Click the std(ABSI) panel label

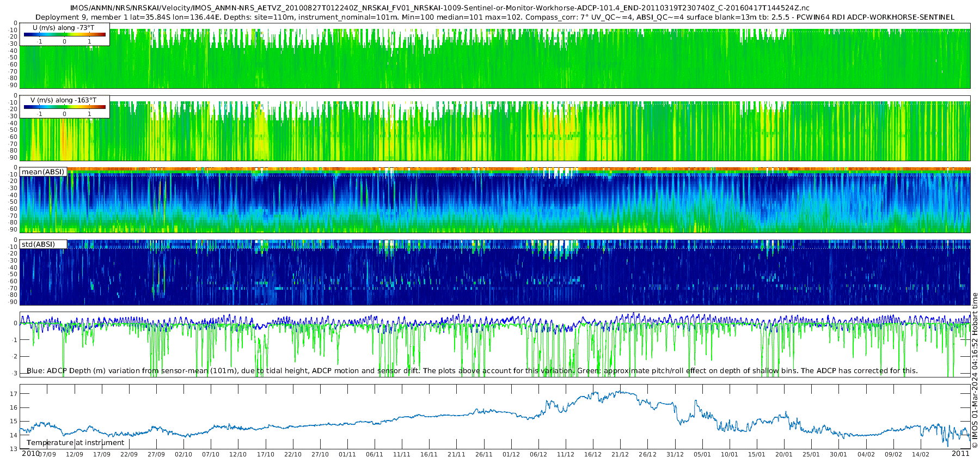38,245
